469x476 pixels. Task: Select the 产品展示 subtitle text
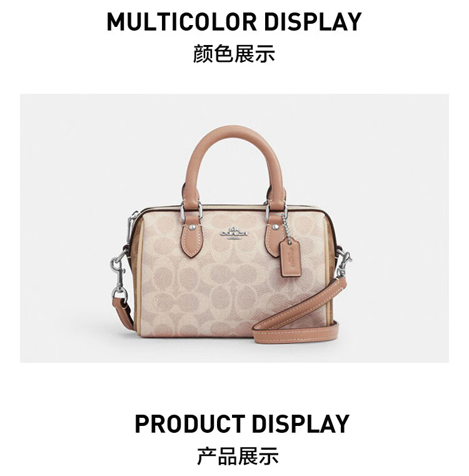click(x=238, y=455)
